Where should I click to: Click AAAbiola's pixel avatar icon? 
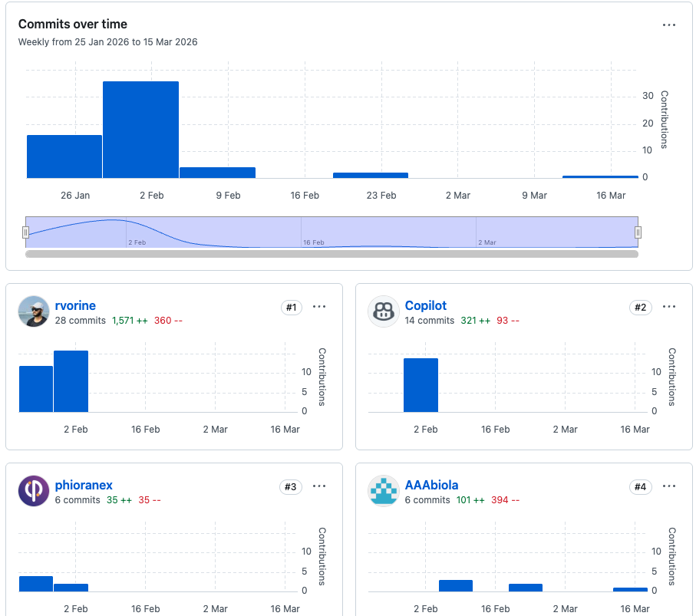click(383, 491)
